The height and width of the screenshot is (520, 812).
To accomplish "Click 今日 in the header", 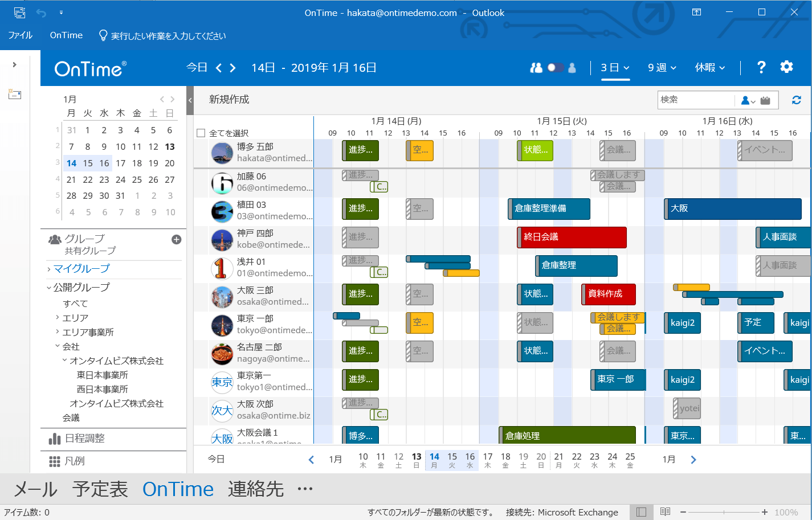I will coord(197,68).
